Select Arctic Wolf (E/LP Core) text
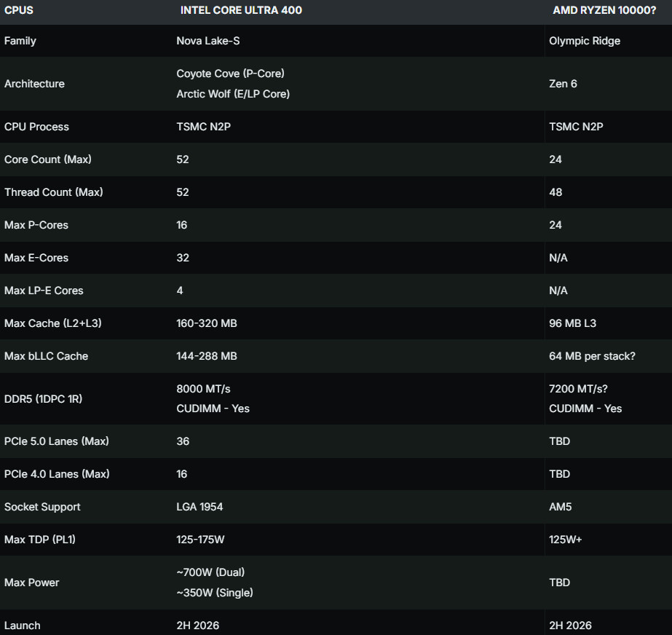The width and height of the screenshot is (672, 635). [x=233, y=94]
